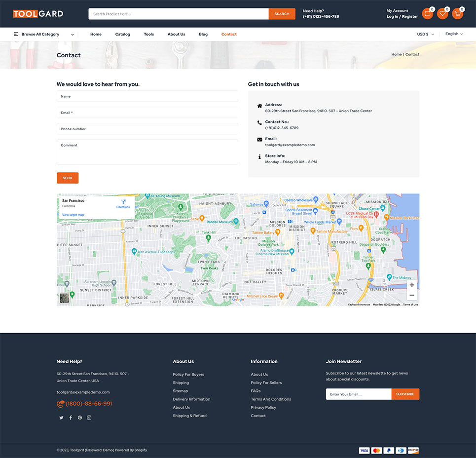The width and height of the screenshot is (476, 458).
Task: Go to Catalog in navigation menu
Action: (123, 35)
